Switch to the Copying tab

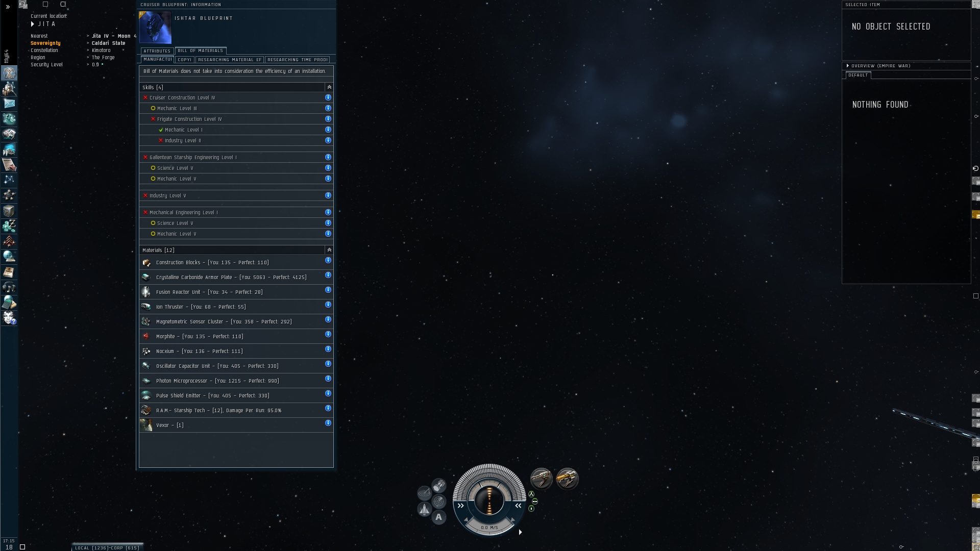click(184, 60)
